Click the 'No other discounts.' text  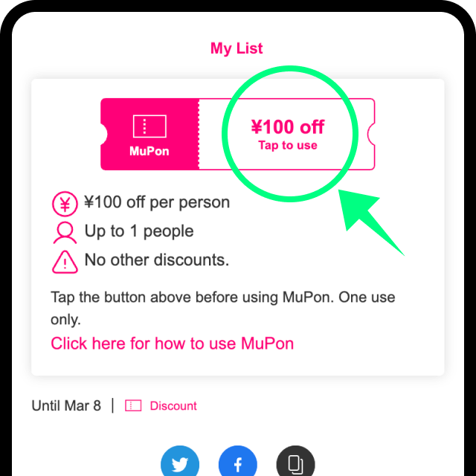tap(157, 260)
